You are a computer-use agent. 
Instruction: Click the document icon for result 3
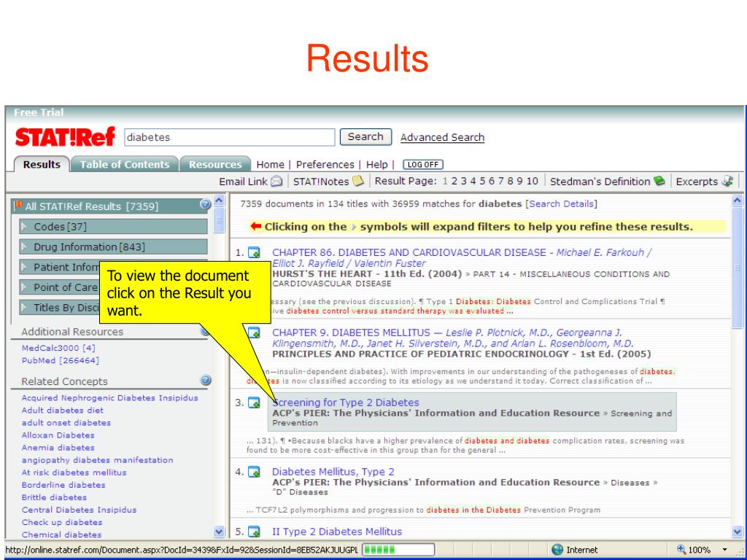tap(254, 402)
